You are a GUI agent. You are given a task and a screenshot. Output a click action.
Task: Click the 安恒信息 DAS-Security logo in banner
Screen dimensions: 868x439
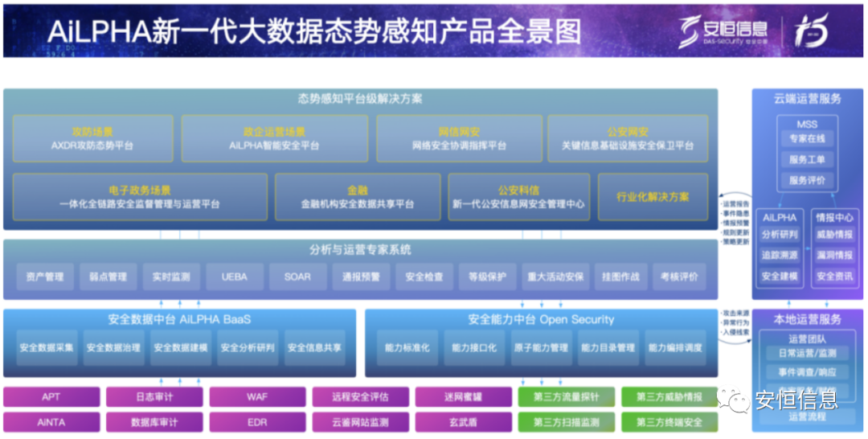pyautogui.click(x=723, y=31)
